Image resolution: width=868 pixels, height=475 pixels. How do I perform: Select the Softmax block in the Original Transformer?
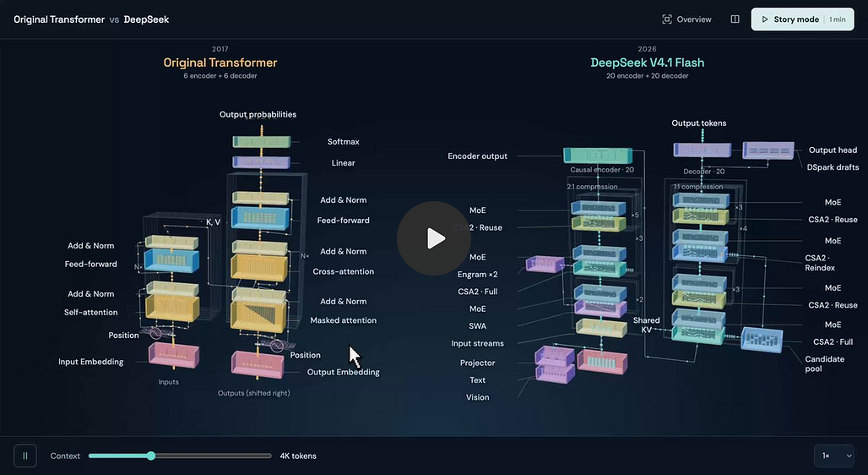262,142
